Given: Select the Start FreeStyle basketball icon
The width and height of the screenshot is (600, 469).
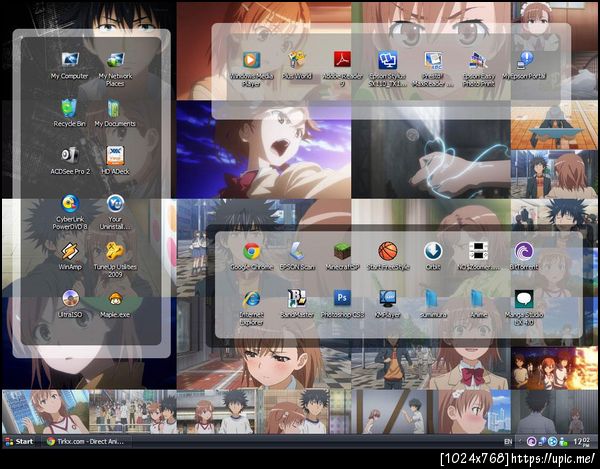Looking at the screenshot, I should (388, 251).
